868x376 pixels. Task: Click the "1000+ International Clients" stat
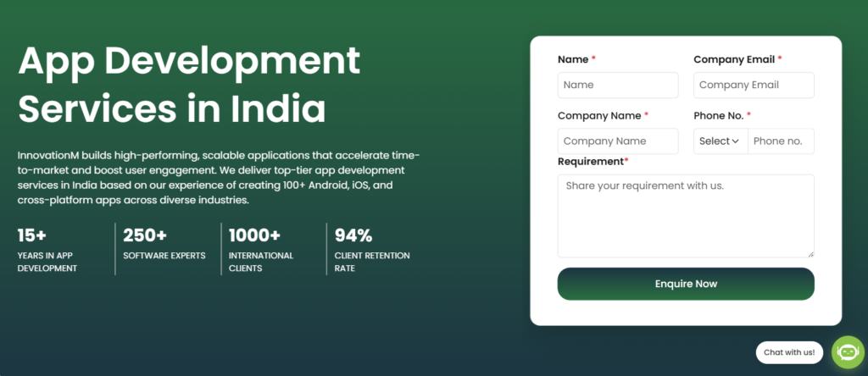coord(261,250)
